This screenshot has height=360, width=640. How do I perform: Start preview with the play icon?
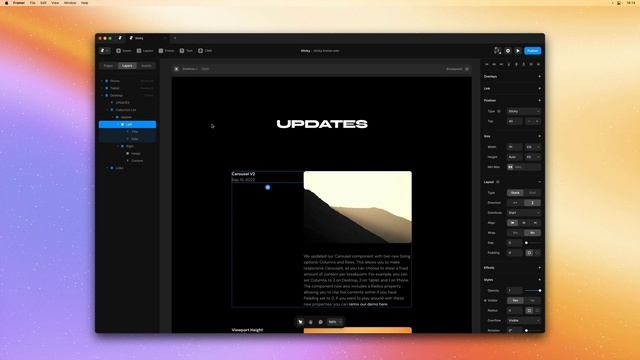518,51
